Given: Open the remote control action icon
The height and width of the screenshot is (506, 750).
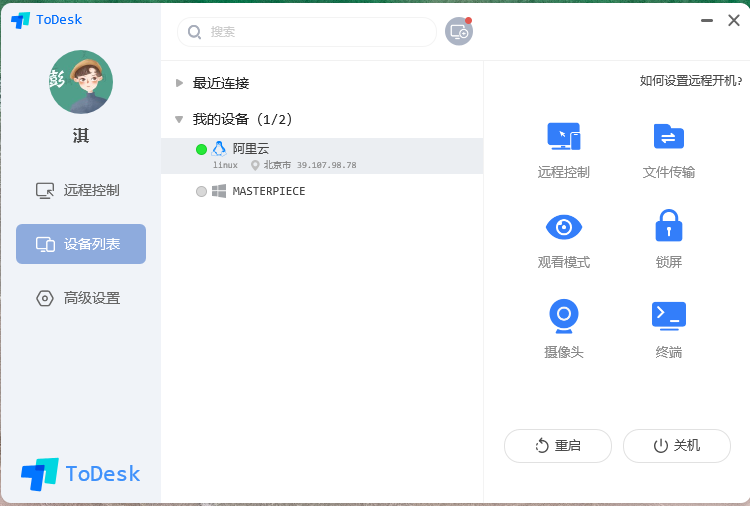Looking at the screenshot, I should click(563, 136).
